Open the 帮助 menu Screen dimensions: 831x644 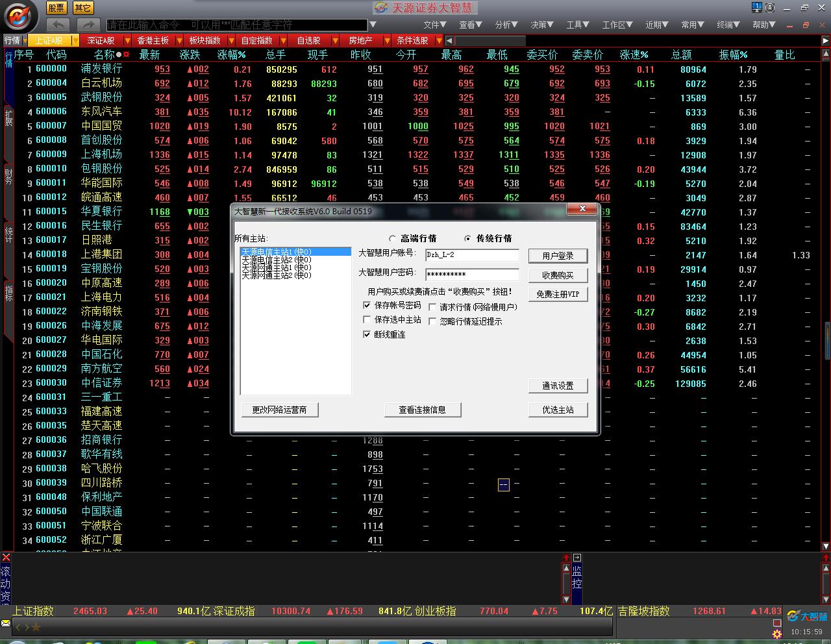[x=763, y=25]
